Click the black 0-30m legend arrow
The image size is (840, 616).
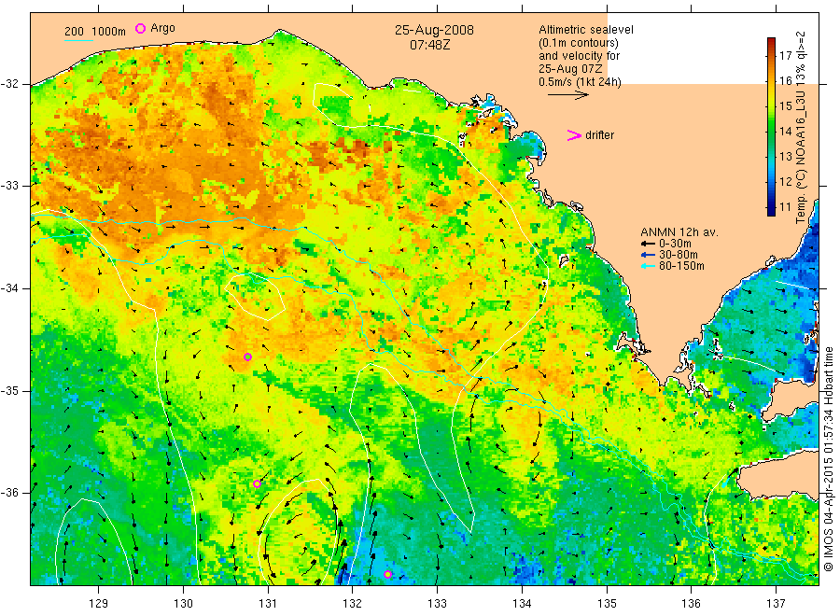point(649,244)
